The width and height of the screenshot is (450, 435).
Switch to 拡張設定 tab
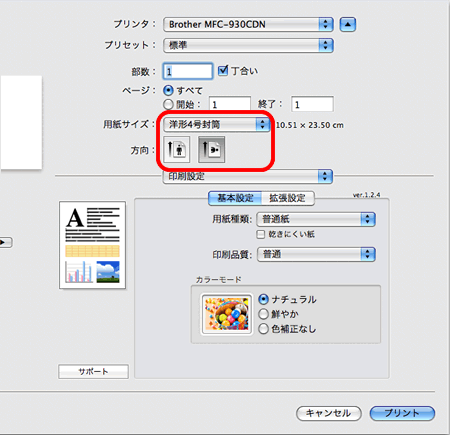288,198
